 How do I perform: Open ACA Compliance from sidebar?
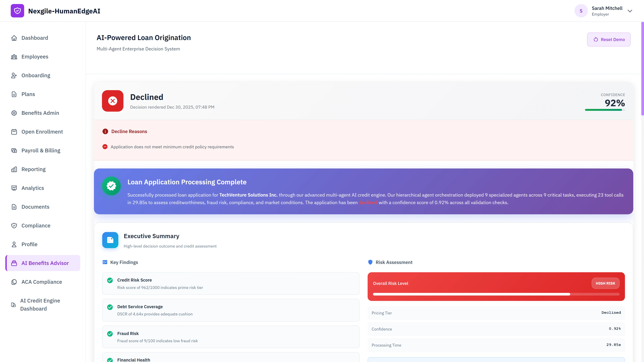[x=41, y=282]
